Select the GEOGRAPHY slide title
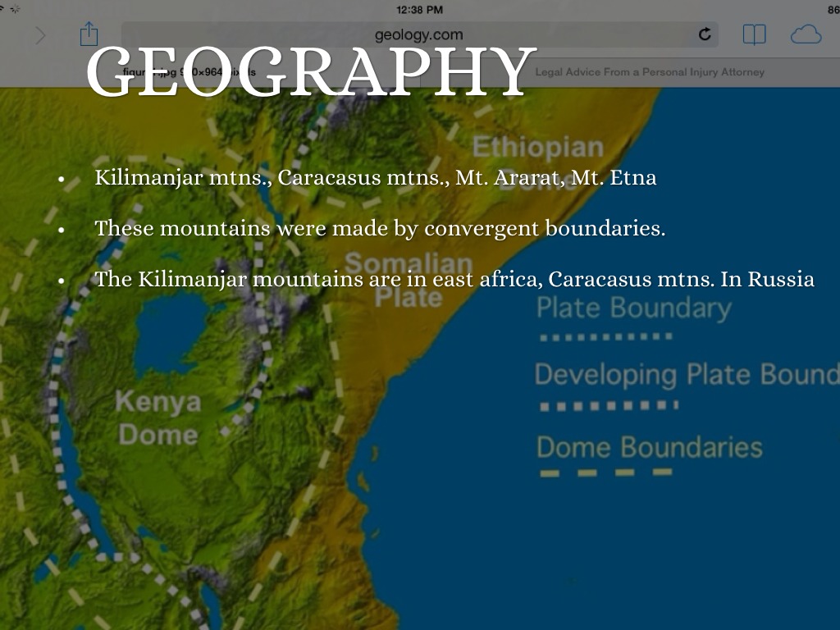 [x=310, y=71]
